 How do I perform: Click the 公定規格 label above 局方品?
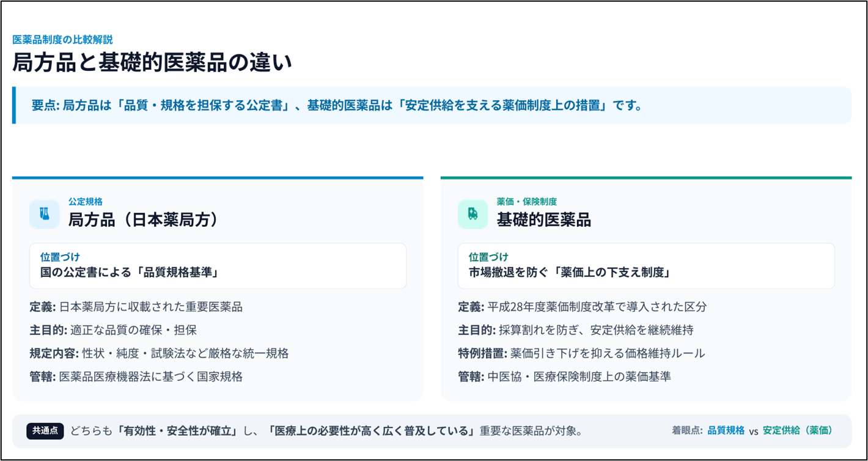tap(85, 202)
